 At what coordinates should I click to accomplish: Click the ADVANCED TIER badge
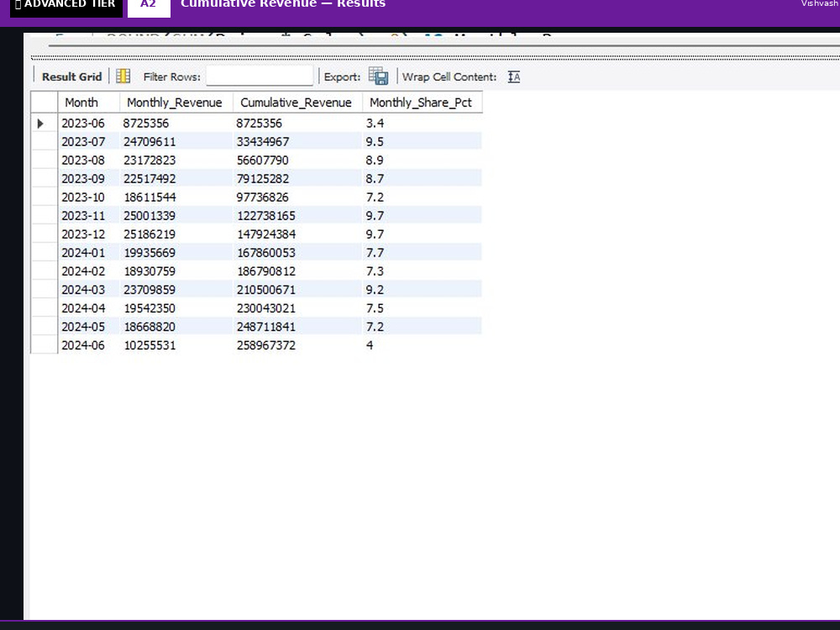(66, 5)
